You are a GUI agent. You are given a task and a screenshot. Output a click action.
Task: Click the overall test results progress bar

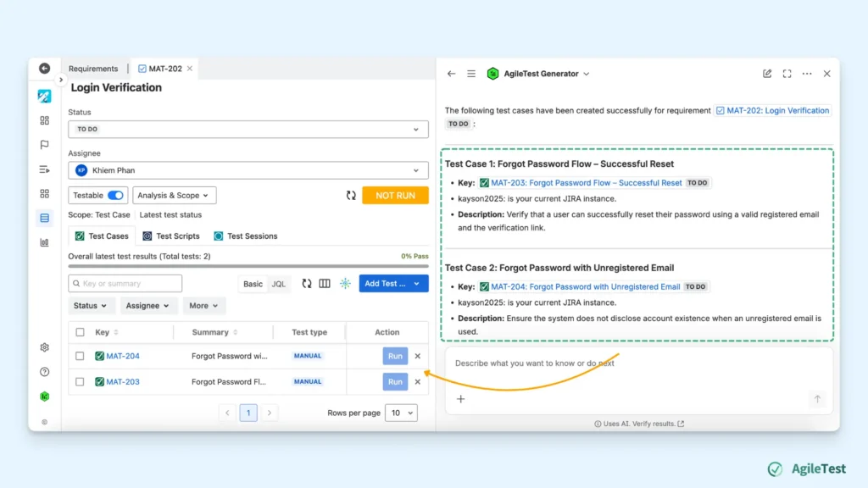click(x=248, y=266)
